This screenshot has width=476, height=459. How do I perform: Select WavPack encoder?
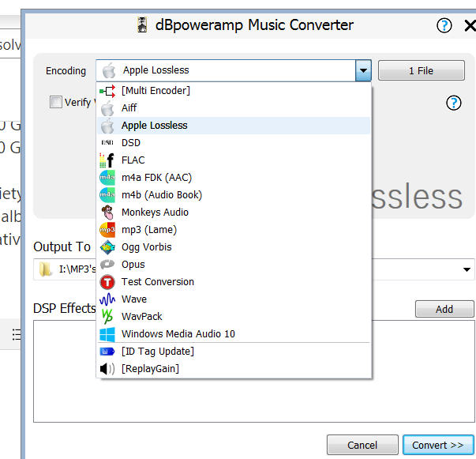coord(234,317)
